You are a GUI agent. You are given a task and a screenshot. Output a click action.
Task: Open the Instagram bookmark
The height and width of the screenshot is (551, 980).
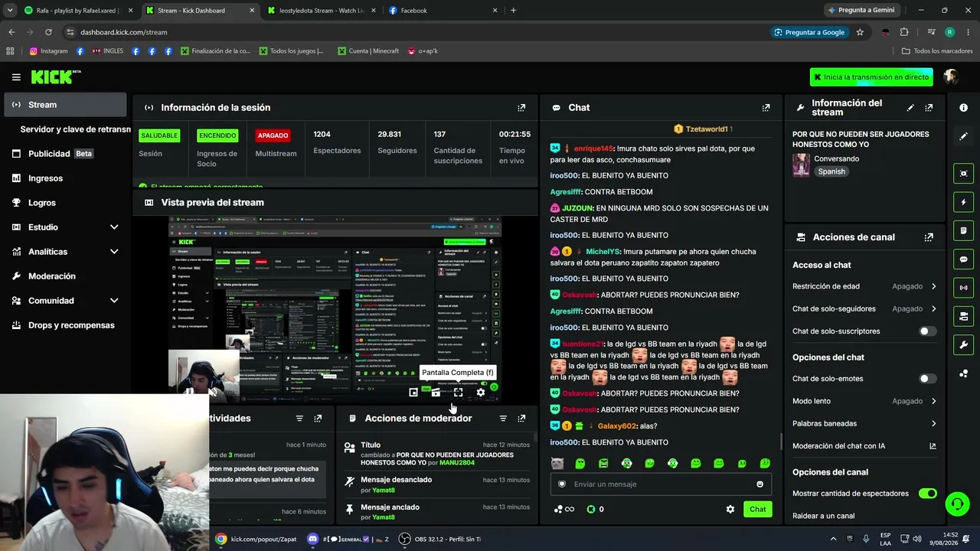[x=48, y=51]
